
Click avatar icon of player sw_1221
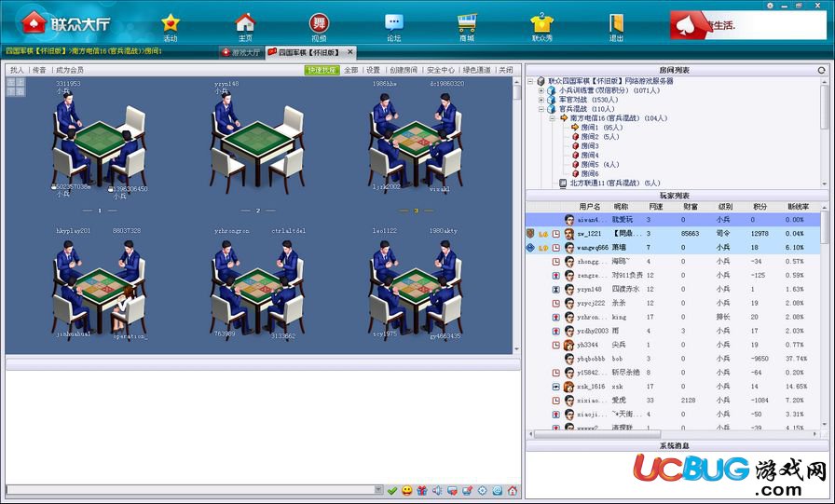pyautogui.click(x=568, y=234)
